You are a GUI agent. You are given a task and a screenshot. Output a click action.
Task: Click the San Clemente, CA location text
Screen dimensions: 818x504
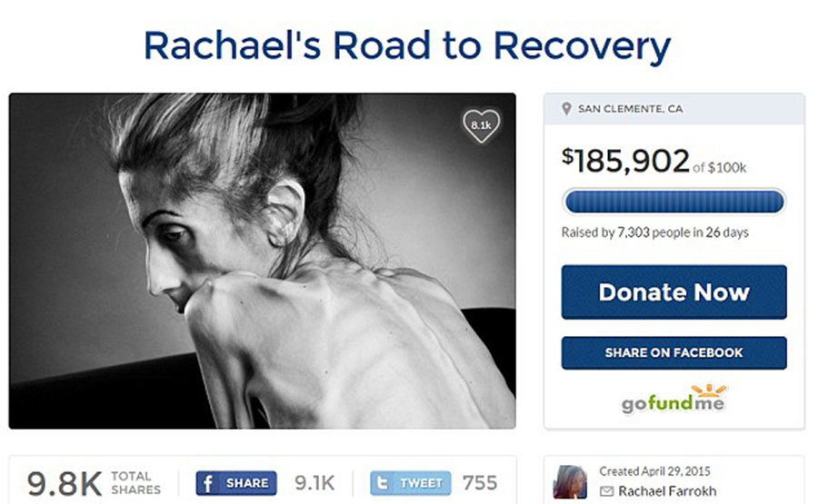[x=630, y=109]
